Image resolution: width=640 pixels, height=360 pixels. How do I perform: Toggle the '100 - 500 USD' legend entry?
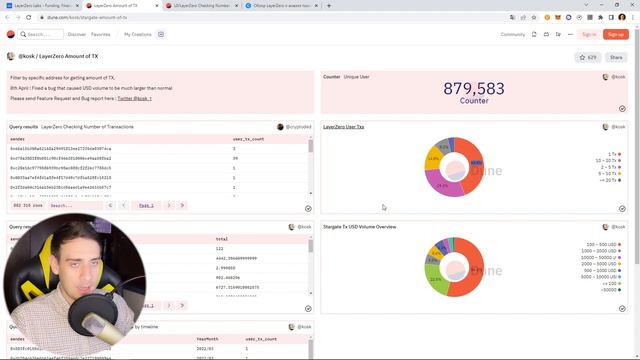[x=604, y=244]
